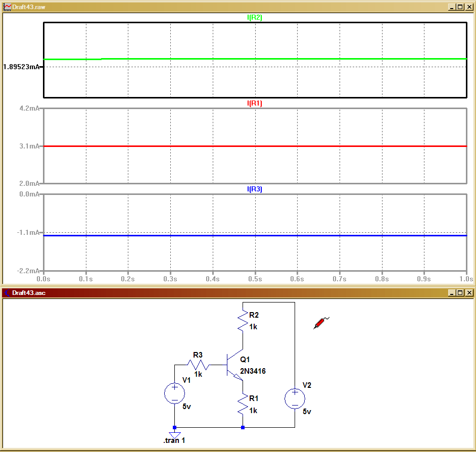The width and height of the screenshot is (476, 452).
Task: Click the 0.0mA axis label
Action: [x=29, y=194]
